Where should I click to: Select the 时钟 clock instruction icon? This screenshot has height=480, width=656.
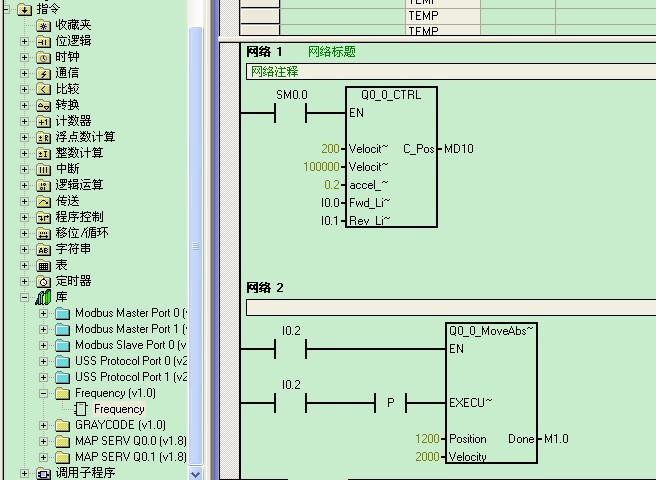(43, 57)
